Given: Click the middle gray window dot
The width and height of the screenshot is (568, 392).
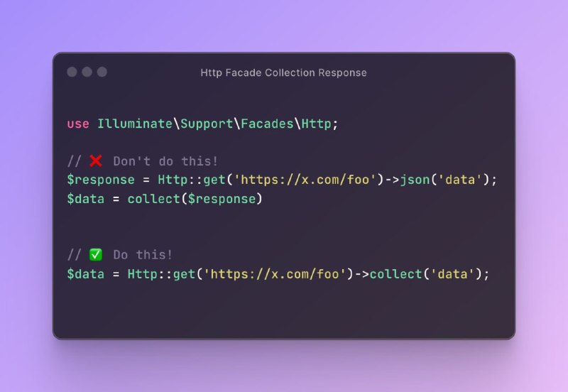Looking at the screenshot, I should click(x=87, y=72).
